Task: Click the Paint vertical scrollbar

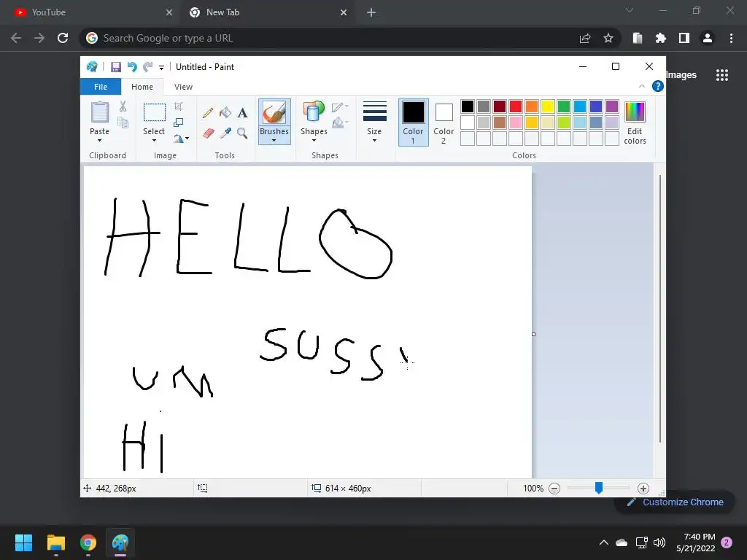Action: [659, 308]
